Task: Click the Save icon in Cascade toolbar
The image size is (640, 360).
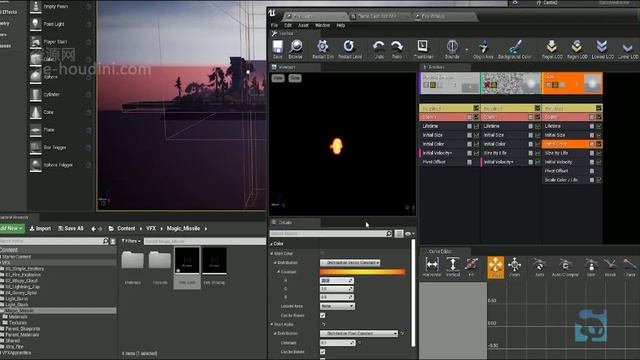Action: [278, 47]
